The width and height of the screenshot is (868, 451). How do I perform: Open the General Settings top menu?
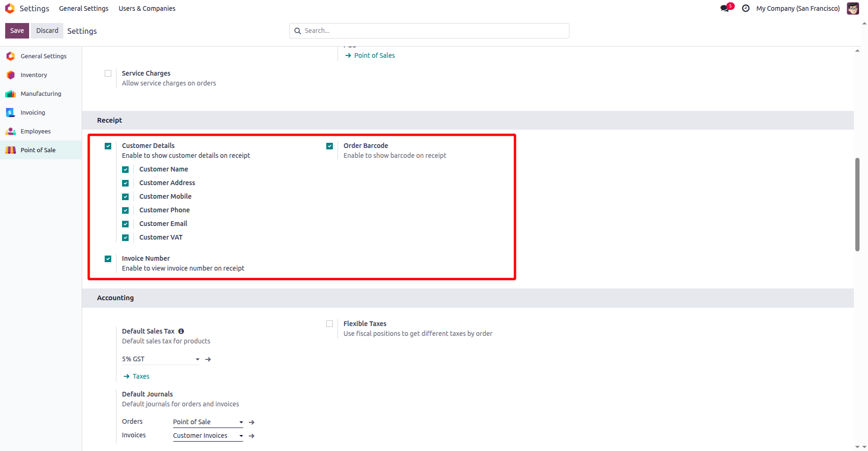[x=84, y=8]
